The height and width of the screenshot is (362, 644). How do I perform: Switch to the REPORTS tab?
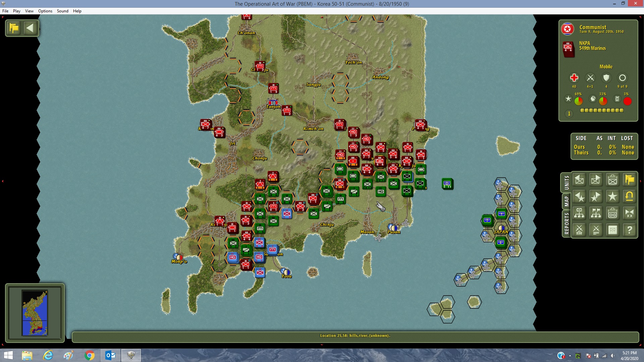click(567, 224)
